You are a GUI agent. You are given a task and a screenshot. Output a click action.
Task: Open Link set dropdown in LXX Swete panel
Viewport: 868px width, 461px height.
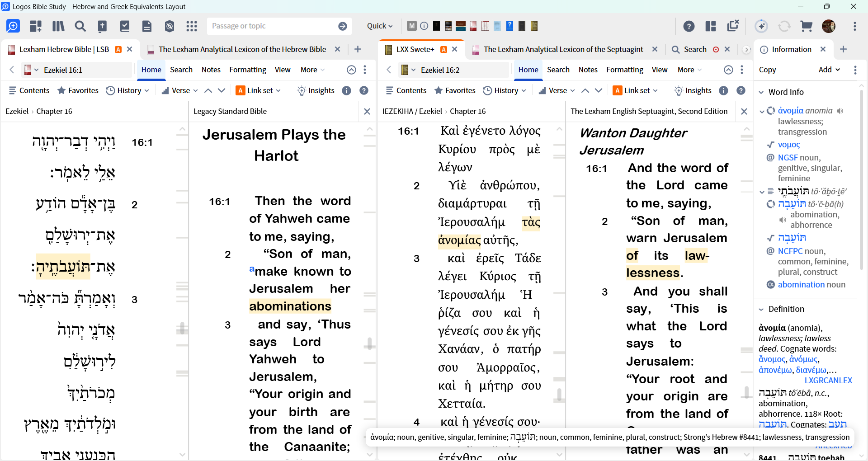636,91
